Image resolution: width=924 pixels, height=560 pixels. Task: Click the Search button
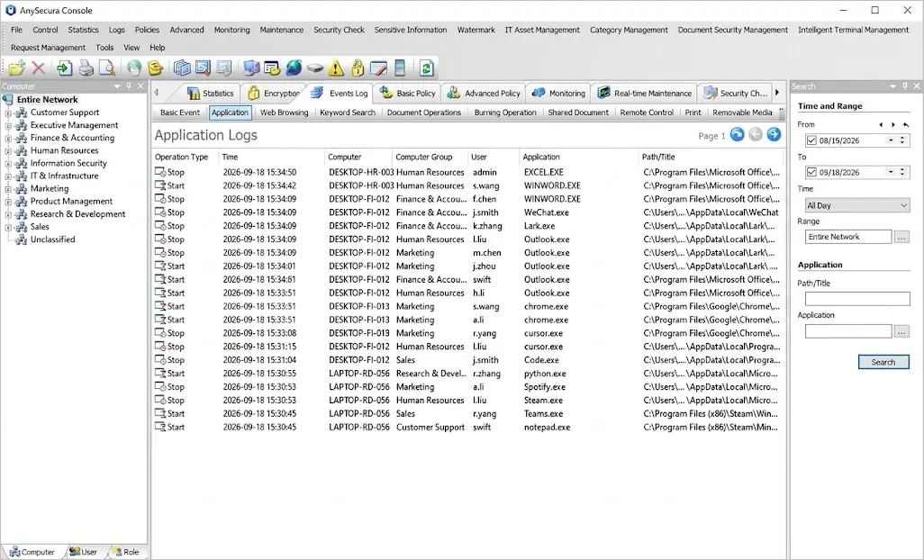[x=883, y=362]
